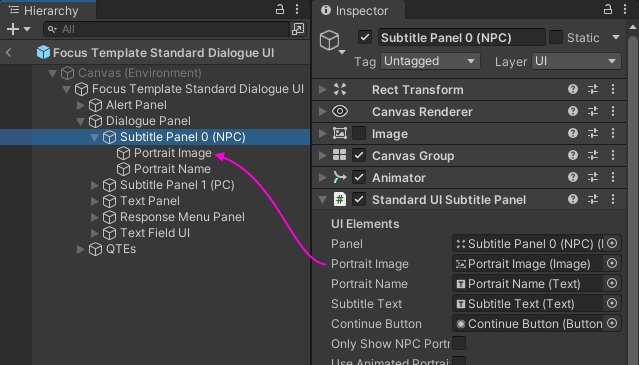Open presets for Image component
Viewport: 639px width, 365px height.
(593, 133)
